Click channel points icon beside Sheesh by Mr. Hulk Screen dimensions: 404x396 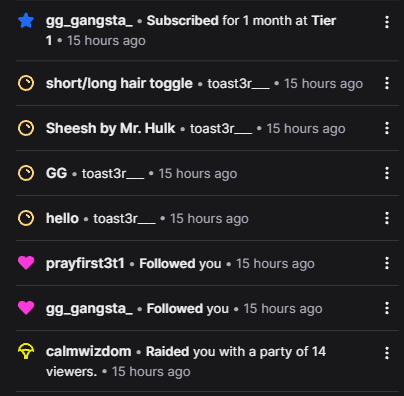click(x=26, y=128)
